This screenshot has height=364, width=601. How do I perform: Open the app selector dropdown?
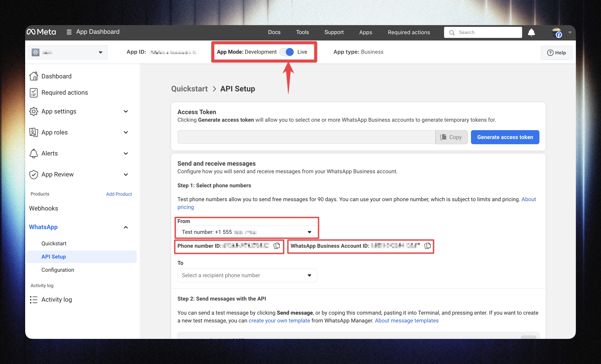(68, 52)
